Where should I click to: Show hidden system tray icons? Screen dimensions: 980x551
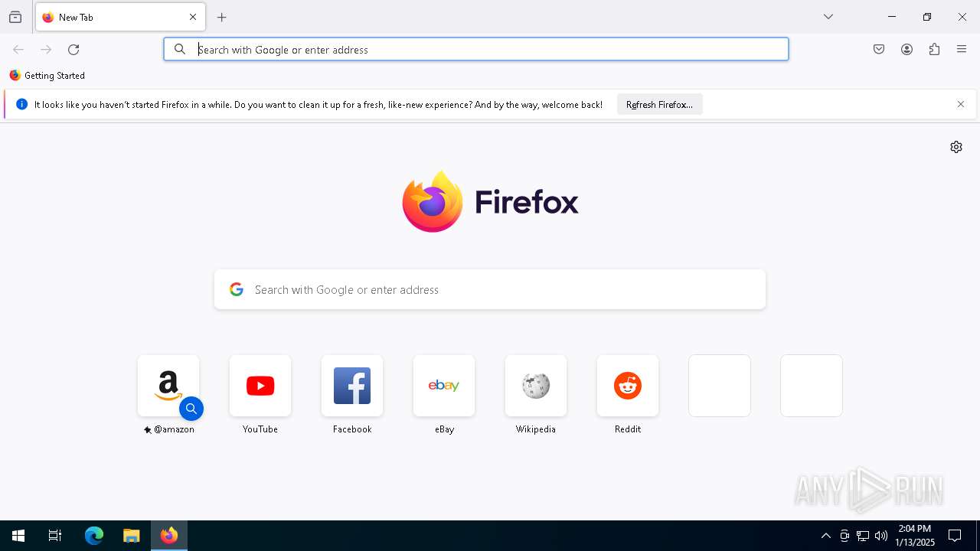click(x=825, y=536)
